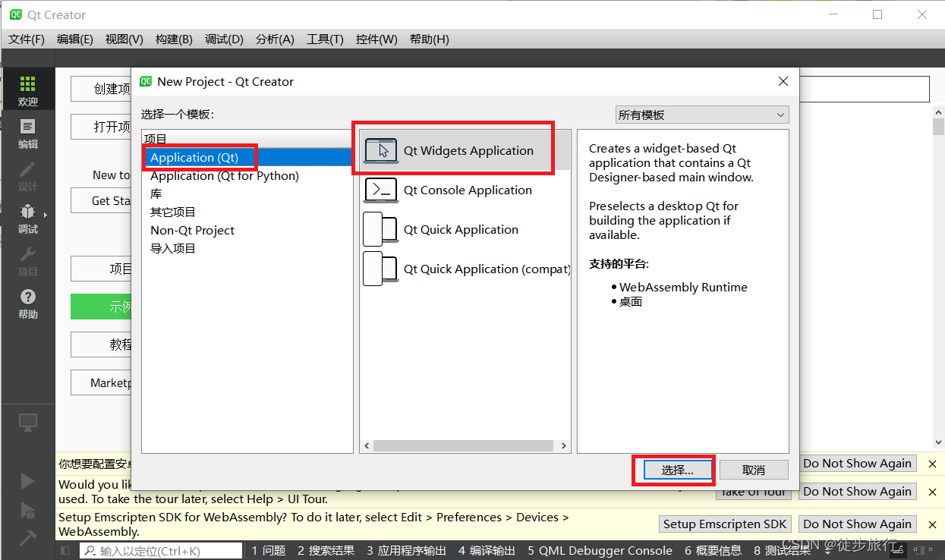The height and width of the screenshot is (560, 945).
Task: Select the 导入项目 category
Action: click(173, 248)
